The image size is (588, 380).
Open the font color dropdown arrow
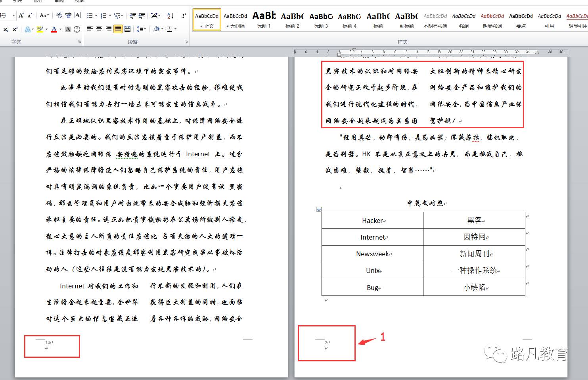pos(59,29)
